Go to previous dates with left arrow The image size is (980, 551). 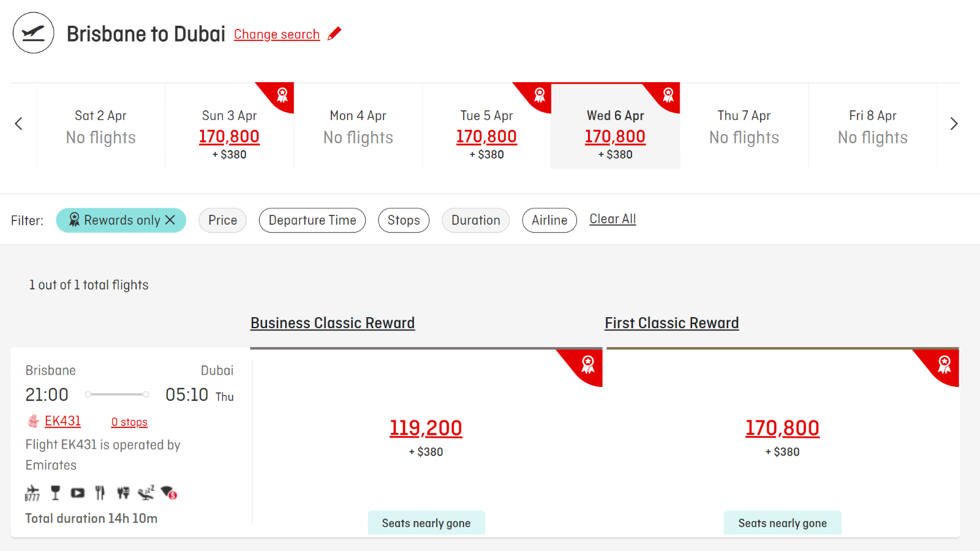pyautogui.click(x=18, y=124)
